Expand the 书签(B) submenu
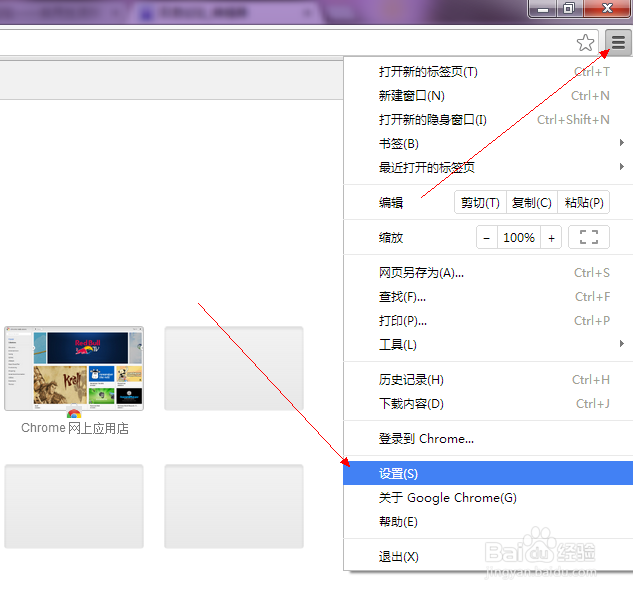633x594 pixels. tap(488, 143)
